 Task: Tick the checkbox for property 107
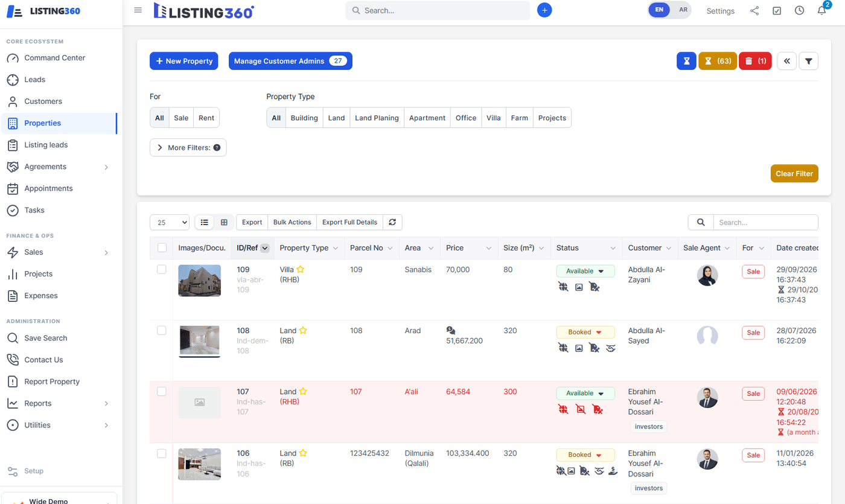[x=162, y=391]
